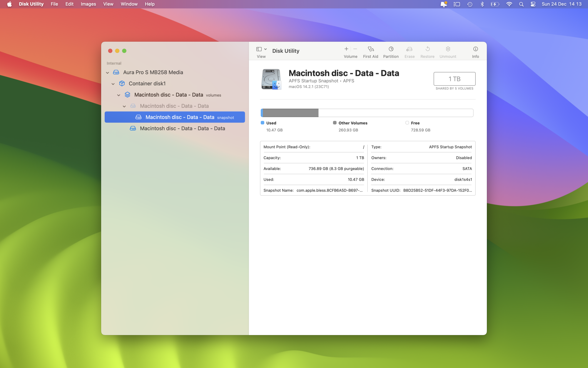Open the Images menu

pyautogui.click(x=88, y=4)
